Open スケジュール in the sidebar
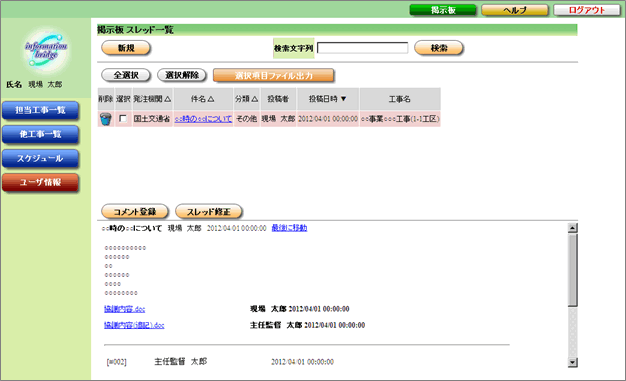 [40, 159]
